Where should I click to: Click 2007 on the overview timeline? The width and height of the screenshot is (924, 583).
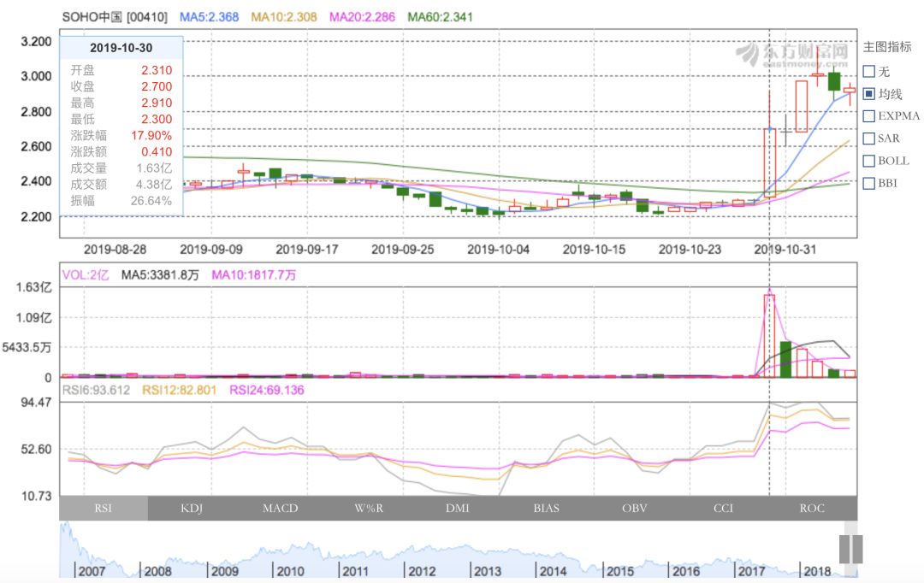pos(92,571)
